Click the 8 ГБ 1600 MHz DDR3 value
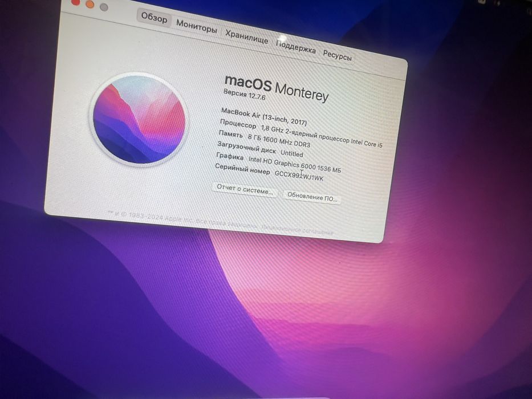Viewport: 532px width, 399px height. pyautogui.click(x=279, y=140)
